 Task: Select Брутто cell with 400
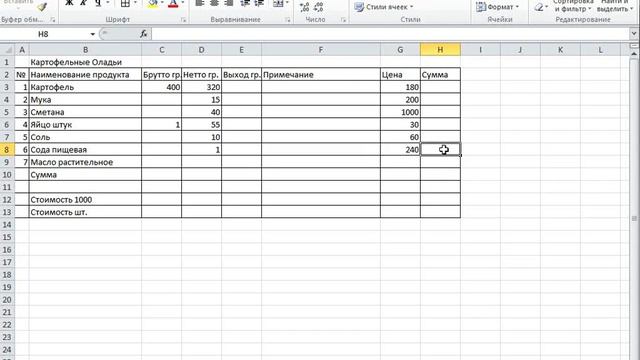[x=162, y=87]
